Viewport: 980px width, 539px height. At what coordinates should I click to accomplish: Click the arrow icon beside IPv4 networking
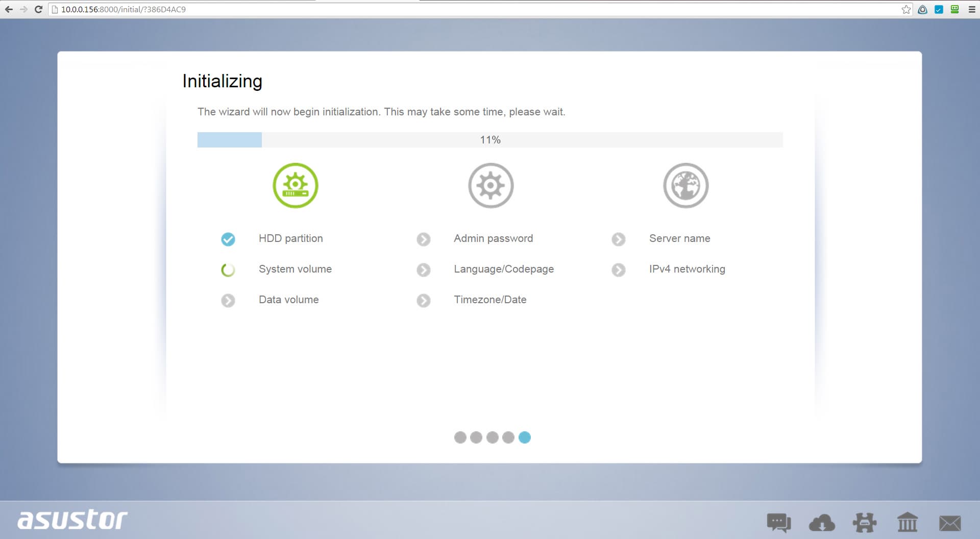click(x=619, y=269)
